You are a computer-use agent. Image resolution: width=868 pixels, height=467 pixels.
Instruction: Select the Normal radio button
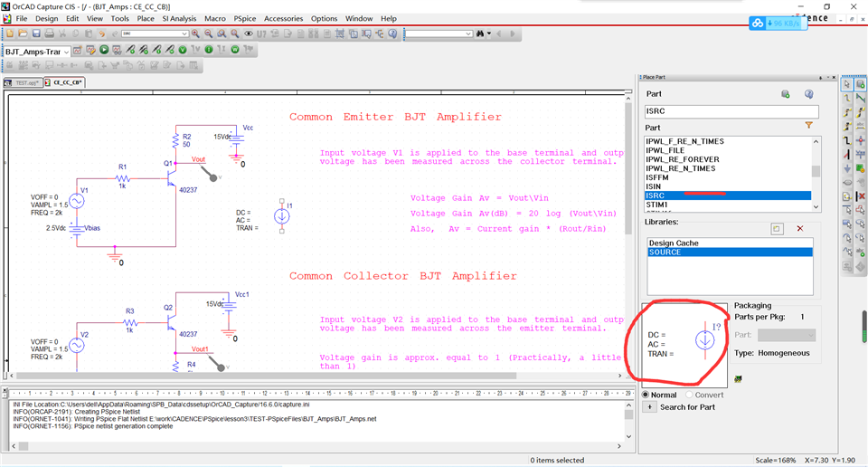click(646, 395)
